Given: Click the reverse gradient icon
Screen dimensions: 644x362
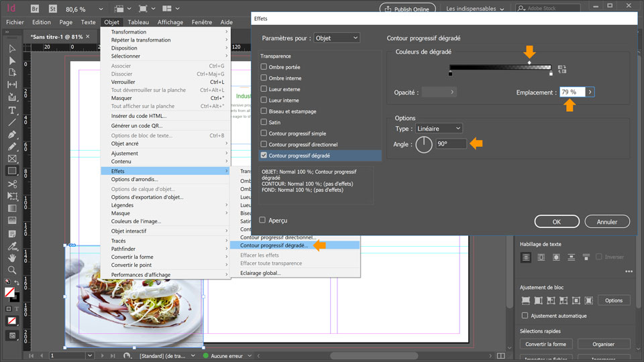Looking at the screenshot, I should [x=562, y=69].
